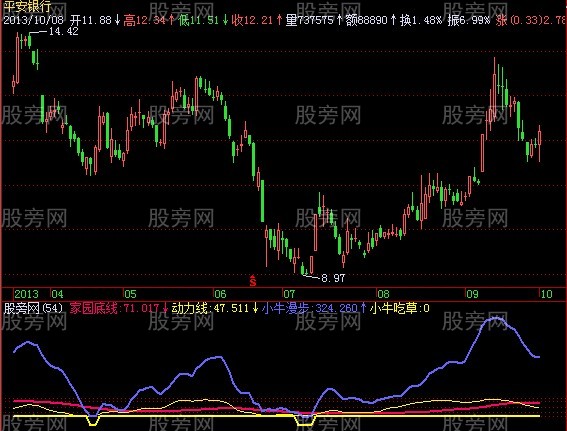Screen dimensions: 567x431
Task: Jump to month 06 on timeline
Action: 220,294
